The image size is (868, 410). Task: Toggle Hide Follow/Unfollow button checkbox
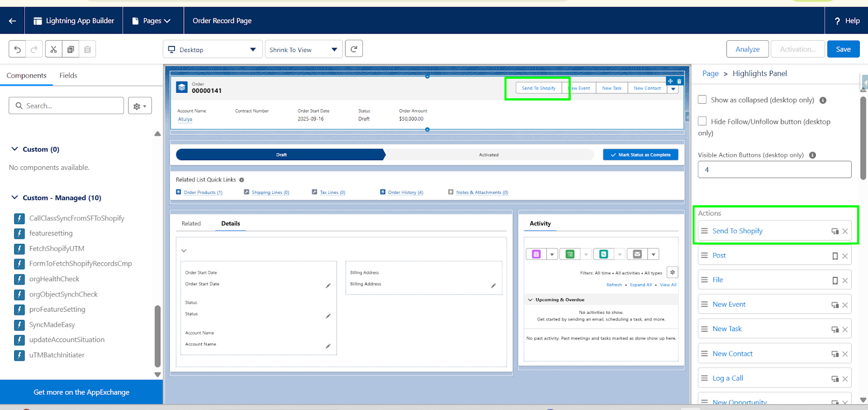coord(702,121)
